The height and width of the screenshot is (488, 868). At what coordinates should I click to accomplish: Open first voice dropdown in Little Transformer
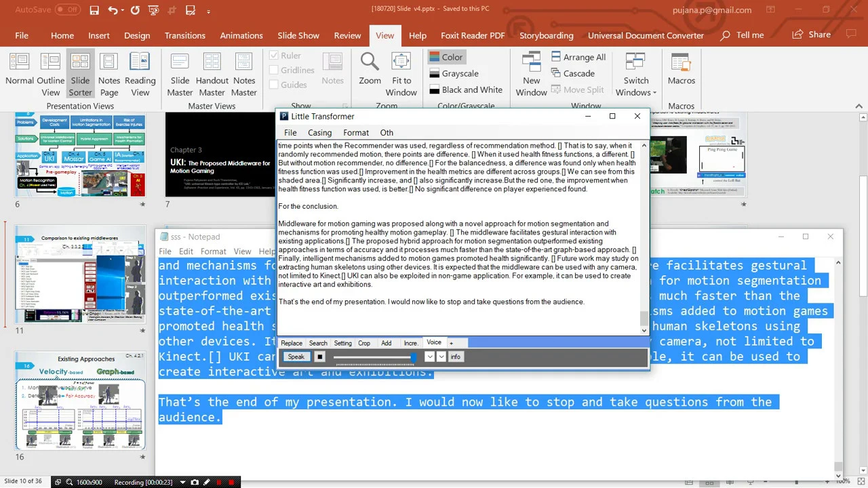click(429, 357)
